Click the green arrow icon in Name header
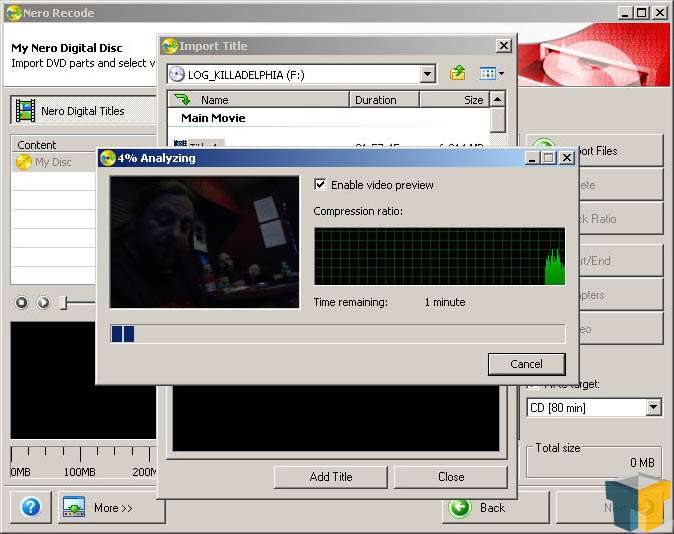The image size is (674, 534). (x=183, y=100)
